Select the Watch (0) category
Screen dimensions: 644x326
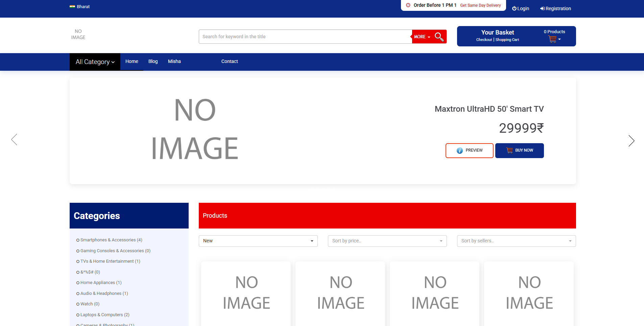90,304
